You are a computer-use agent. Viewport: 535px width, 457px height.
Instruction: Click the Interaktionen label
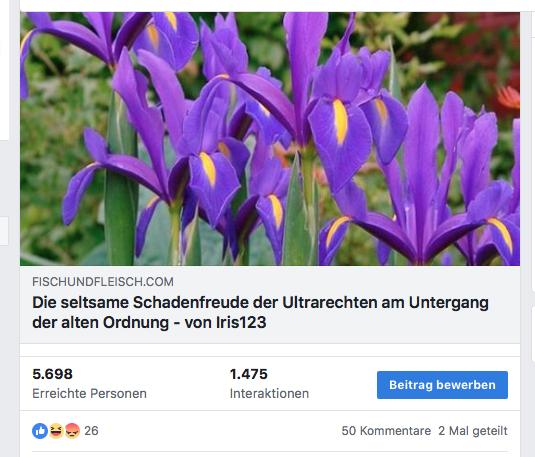point(269,394)
